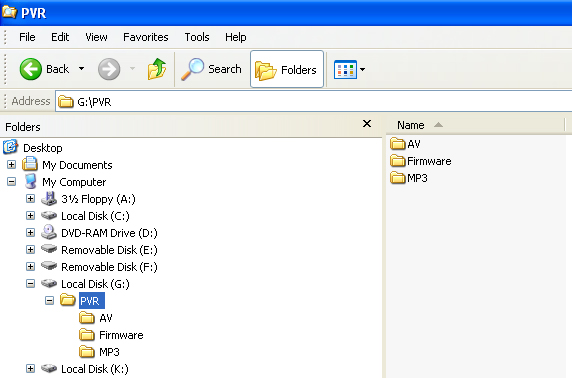Viewport: 572px width, 378px height.
Task: Click the MP3 name in the file list
Action: [x=417, y=178]
